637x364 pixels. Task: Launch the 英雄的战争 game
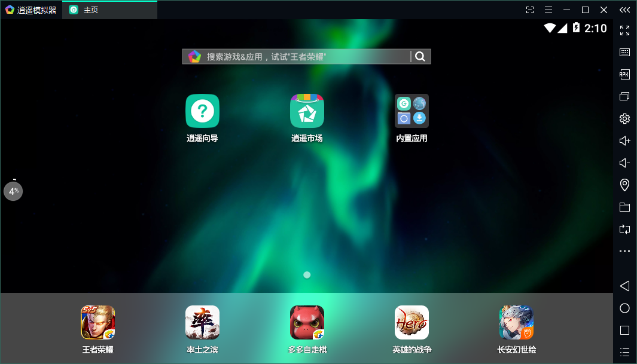412,322
